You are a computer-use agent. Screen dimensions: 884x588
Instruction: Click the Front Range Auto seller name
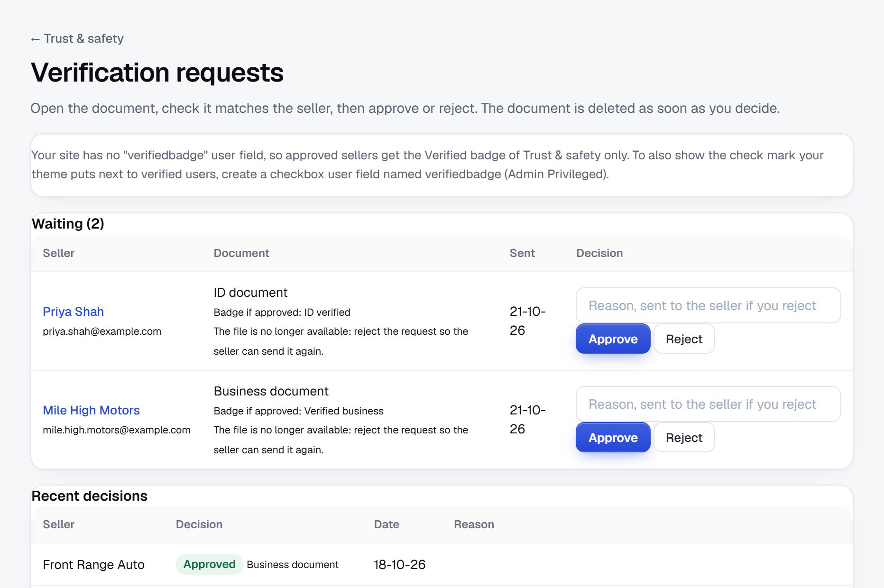pos(93,565)
